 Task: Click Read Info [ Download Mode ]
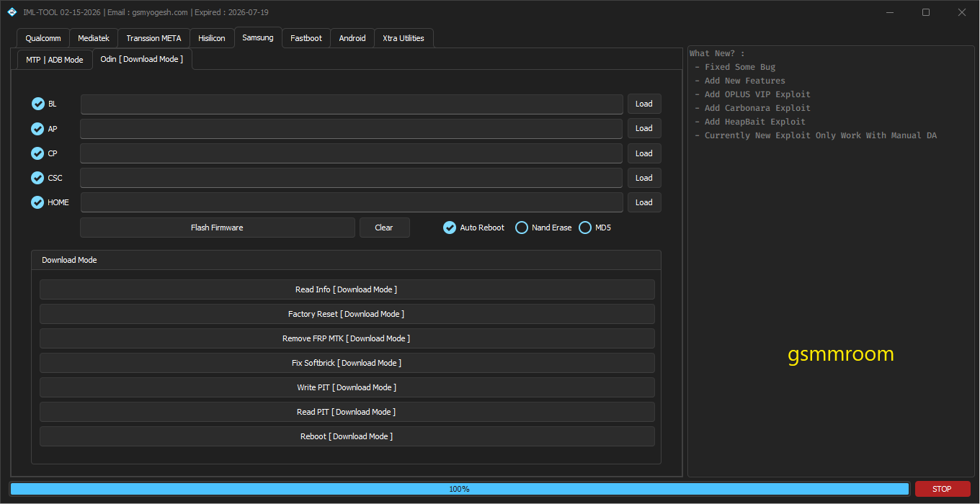347,289
